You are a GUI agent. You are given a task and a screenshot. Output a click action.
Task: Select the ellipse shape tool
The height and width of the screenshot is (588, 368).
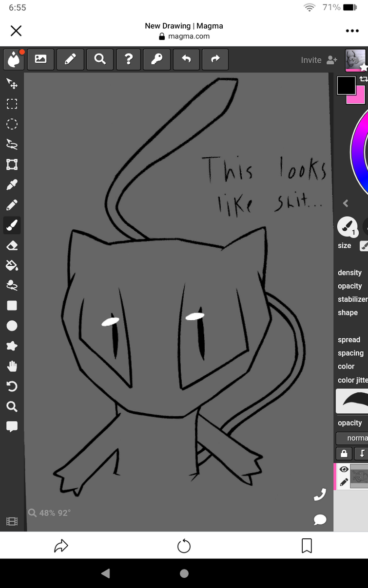pos(12,326)
